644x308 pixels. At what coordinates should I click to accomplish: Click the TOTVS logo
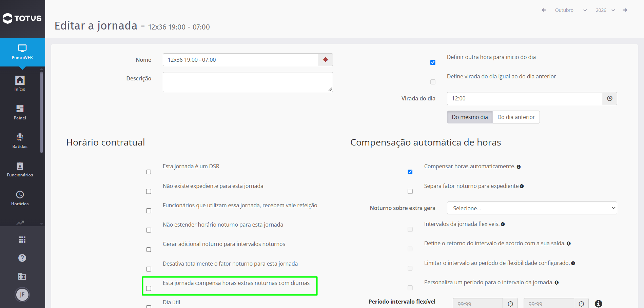22,18
